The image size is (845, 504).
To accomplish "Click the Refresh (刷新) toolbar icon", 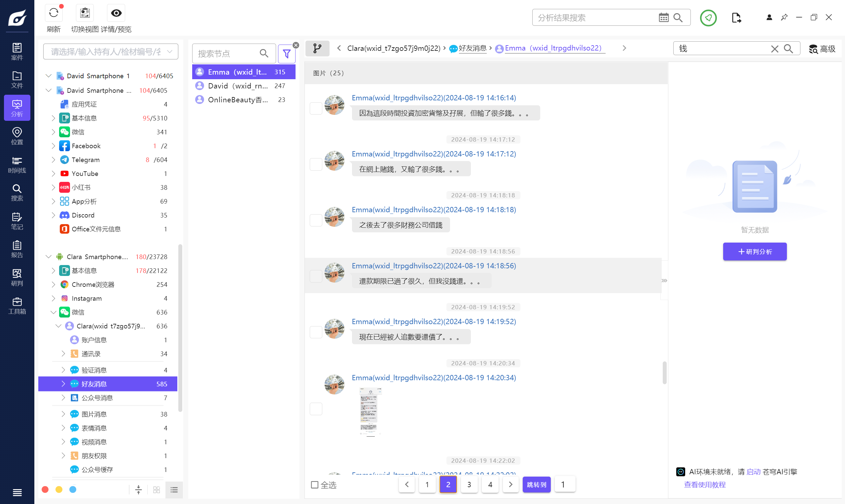I will click(53, 13).
